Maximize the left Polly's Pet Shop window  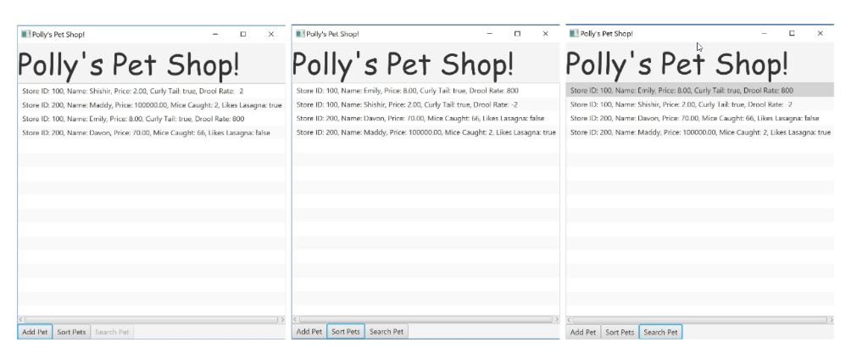243,34
